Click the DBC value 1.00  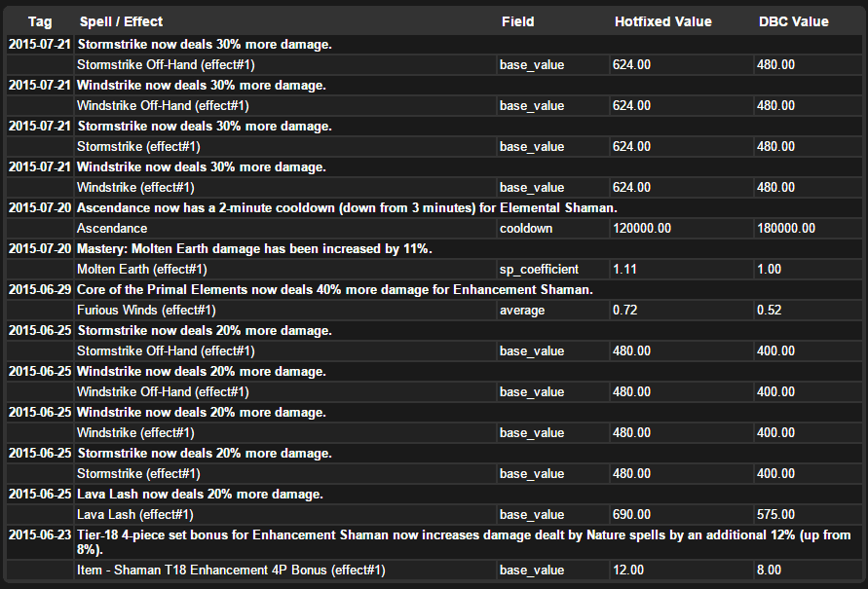tap(769, 270)
